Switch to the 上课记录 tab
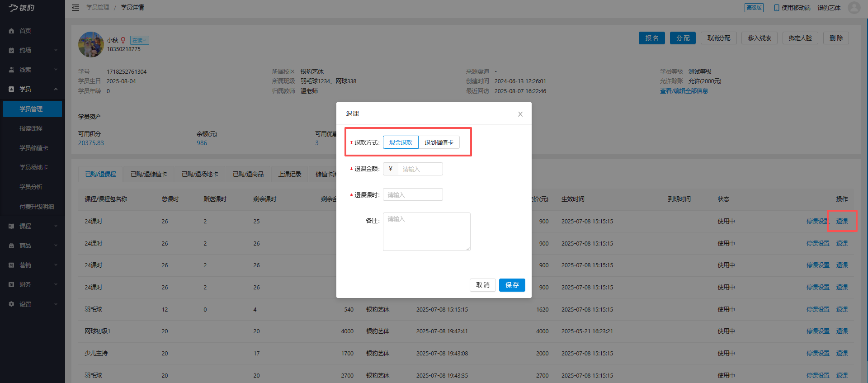This screenshot has height=383, width=868. pyautogui.click(x=289, y=174)
